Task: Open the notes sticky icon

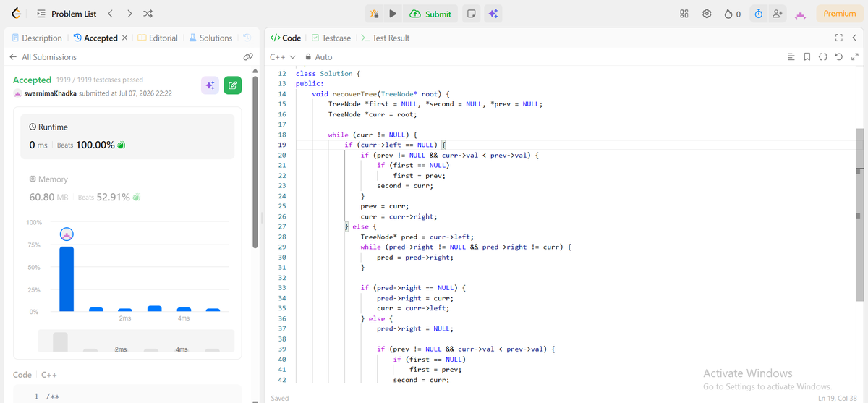Action: point(471,14)
